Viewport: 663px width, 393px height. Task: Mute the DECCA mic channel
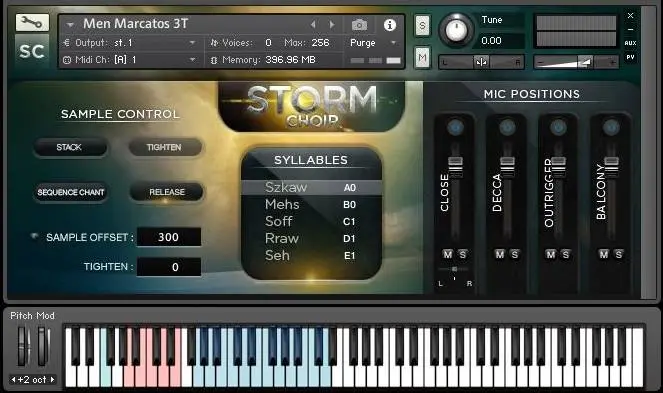500,254
